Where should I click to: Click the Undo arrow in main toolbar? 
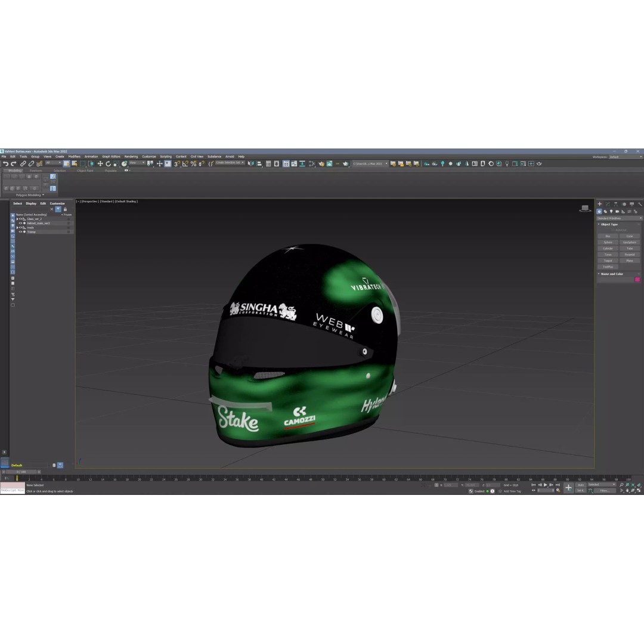coord(6,163)
